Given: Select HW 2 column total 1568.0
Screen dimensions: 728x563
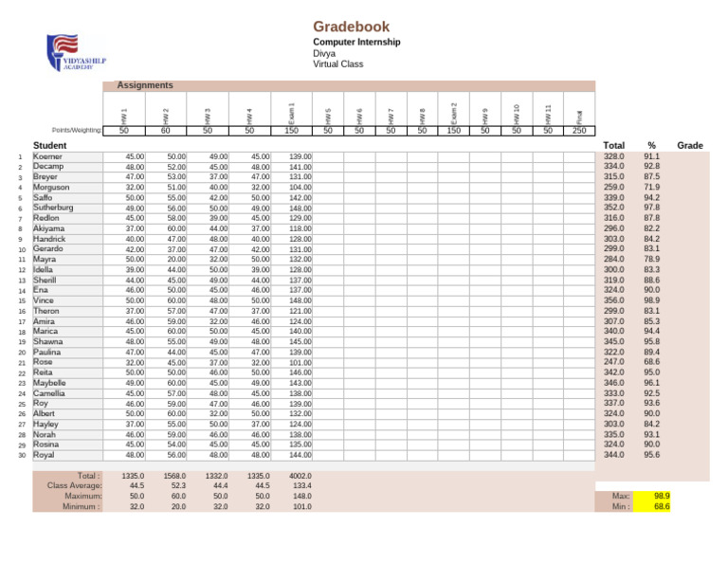Looking at the screenshot, I should [x=174, y=476].
